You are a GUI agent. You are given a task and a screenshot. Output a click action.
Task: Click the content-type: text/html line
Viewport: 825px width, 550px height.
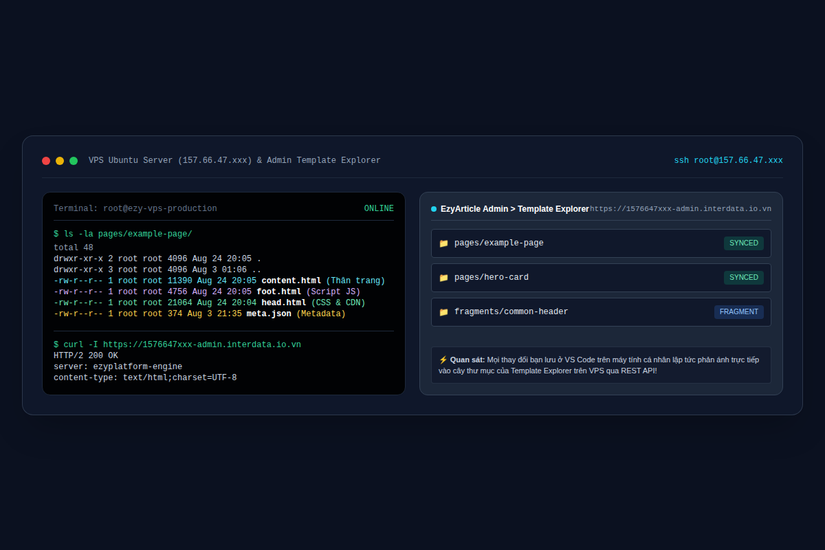coord(145,378)
